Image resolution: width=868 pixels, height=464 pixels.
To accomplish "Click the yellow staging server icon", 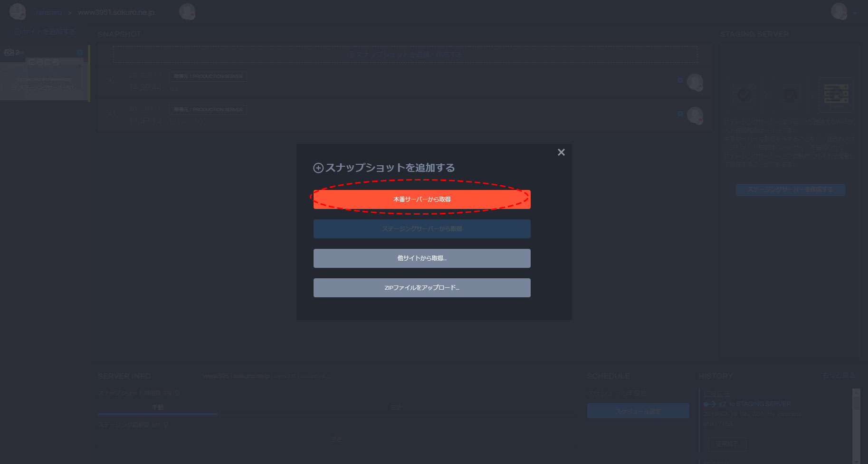I will point(836,94).
